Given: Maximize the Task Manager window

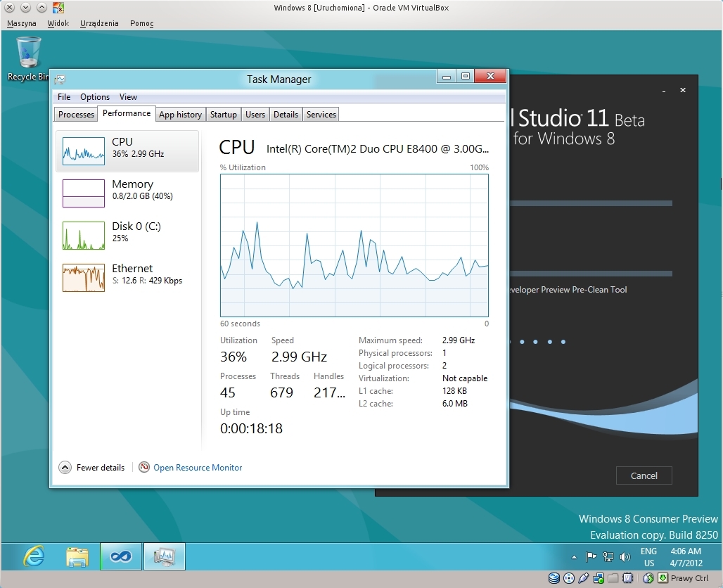Looking at the screenshot, I should tap(466, 76).
